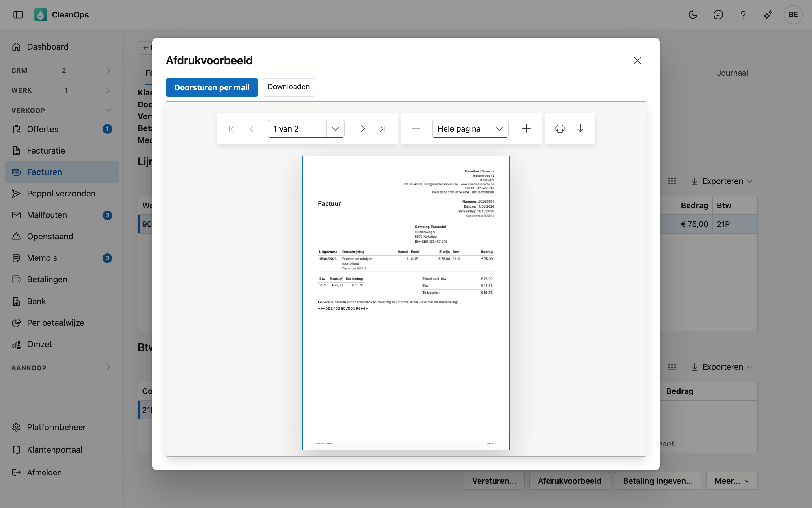Open Klantenportaal in sidebar
The width and height of the screenshot is (812, 508).
tap(61, 450)
